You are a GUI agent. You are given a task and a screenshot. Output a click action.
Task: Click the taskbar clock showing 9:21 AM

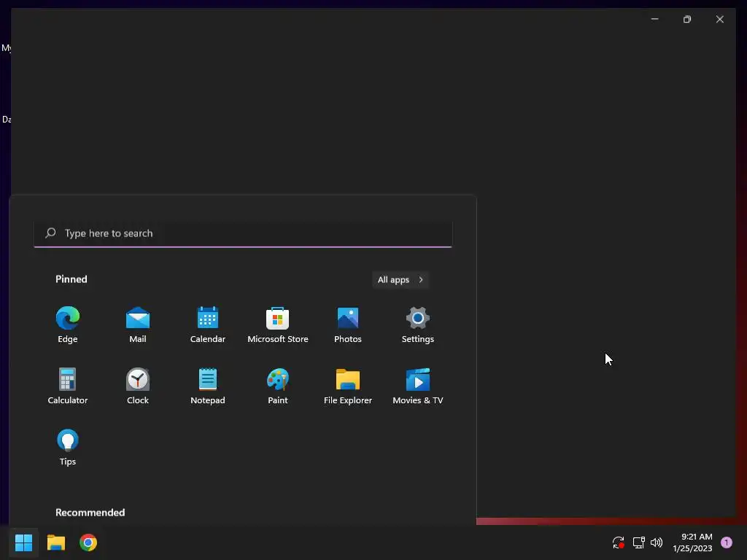(x=693, y=542)
